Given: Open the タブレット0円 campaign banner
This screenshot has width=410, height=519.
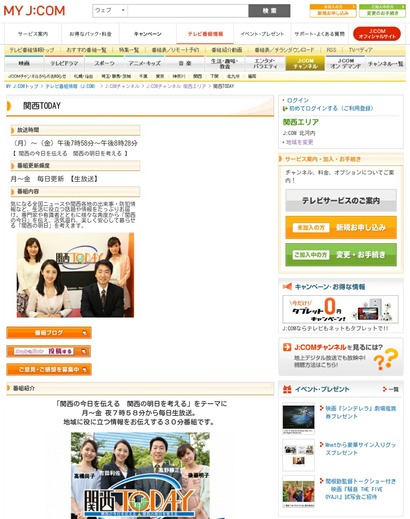Looking at the screenshot, I should pyautogui.click(x=340, y=309).
